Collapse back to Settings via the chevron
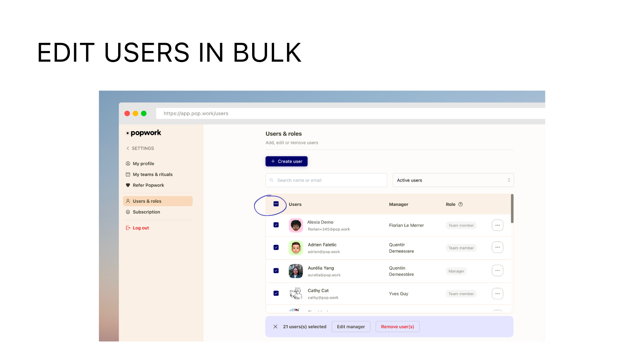The height and width of the screenshot is (363, 644). pyautogui.click(x=128, y=148)
